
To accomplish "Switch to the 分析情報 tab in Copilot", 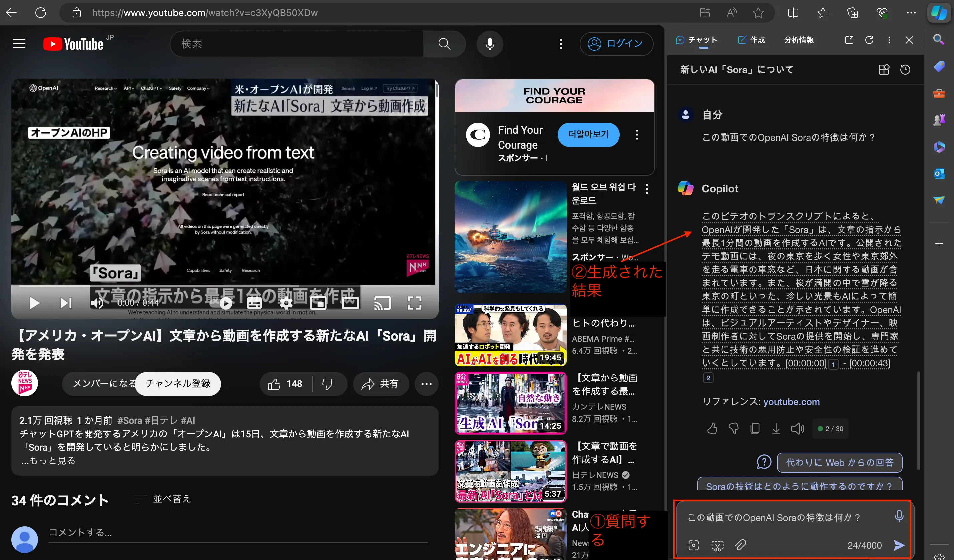I will pos(799,40).
